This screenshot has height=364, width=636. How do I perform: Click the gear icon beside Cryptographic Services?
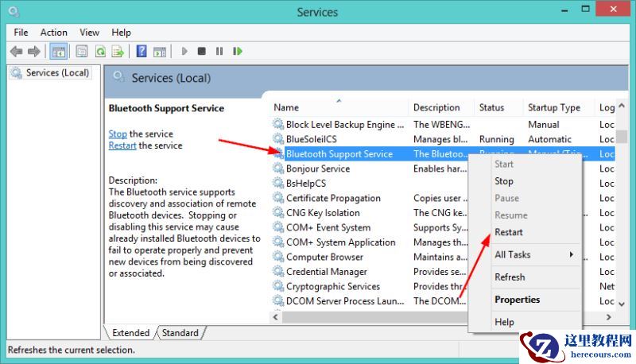278,286
